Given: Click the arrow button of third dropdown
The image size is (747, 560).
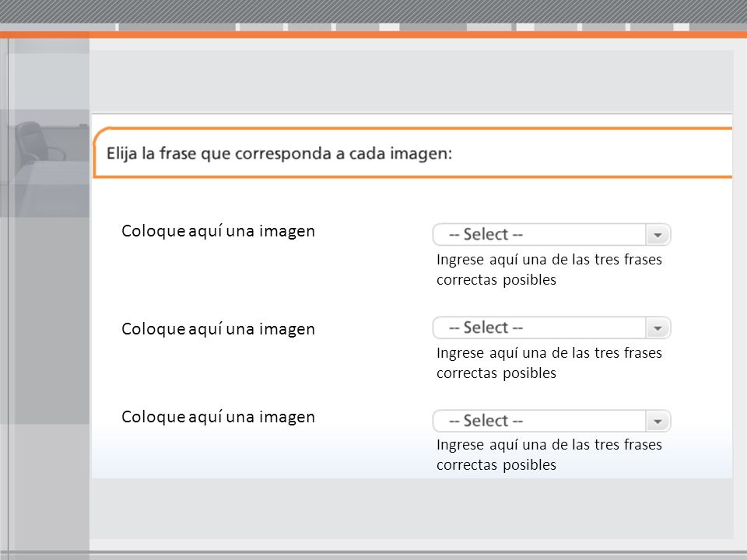Looking at the screenshot, I should (658, 421).
